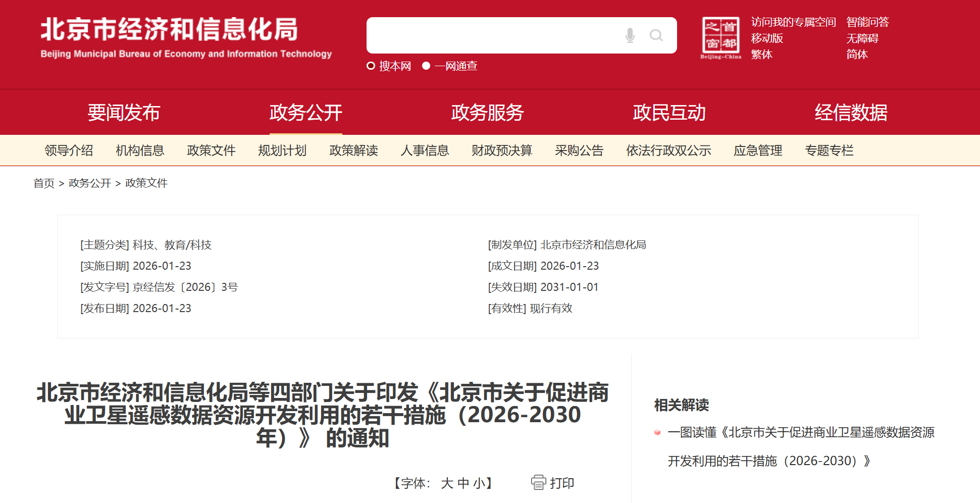Switch to 繁体 traditional Chinese
The width and height of the screenshot is (980, 503).
tap(761, 55)
